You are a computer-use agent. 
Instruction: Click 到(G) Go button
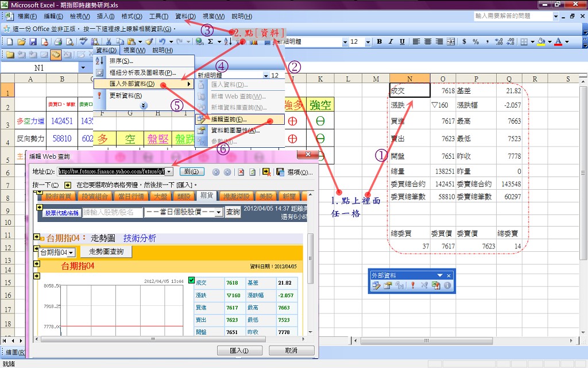click(x=192, y=171)
